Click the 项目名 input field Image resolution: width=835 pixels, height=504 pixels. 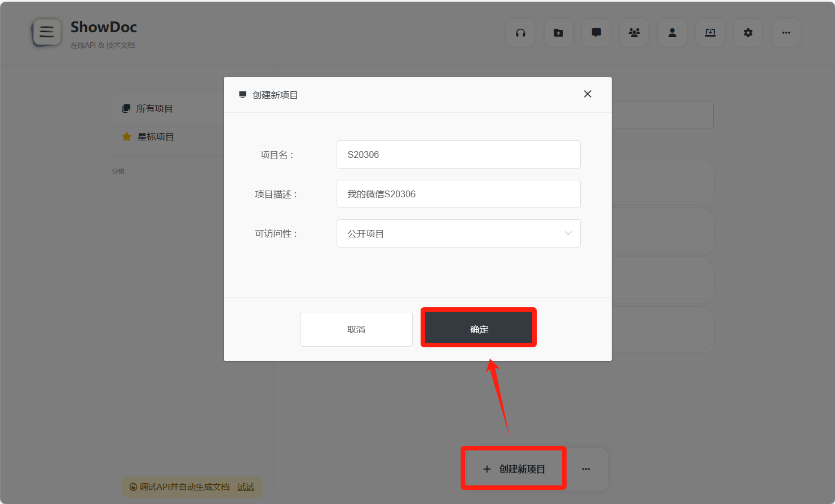[458, 154]
